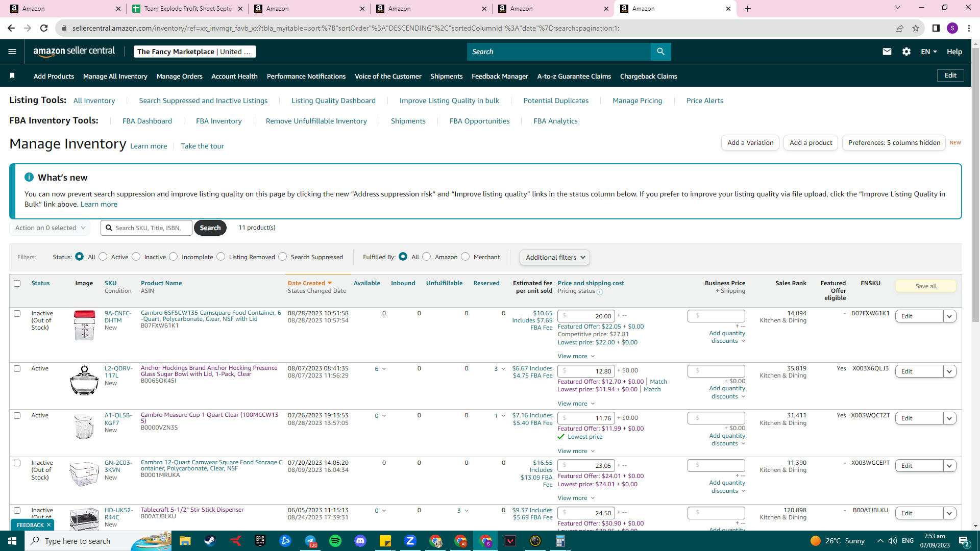The width and height of the screenshot is (980, 551).
Task: Click the Save all button
Action: click(x=926, y=286)
